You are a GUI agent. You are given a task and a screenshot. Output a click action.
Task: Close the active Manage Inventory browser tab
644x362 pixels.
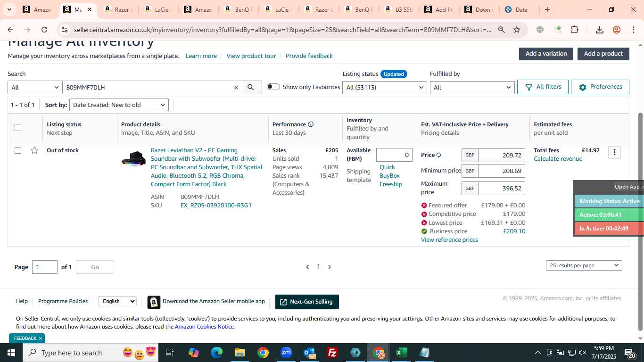pos(89,9)
